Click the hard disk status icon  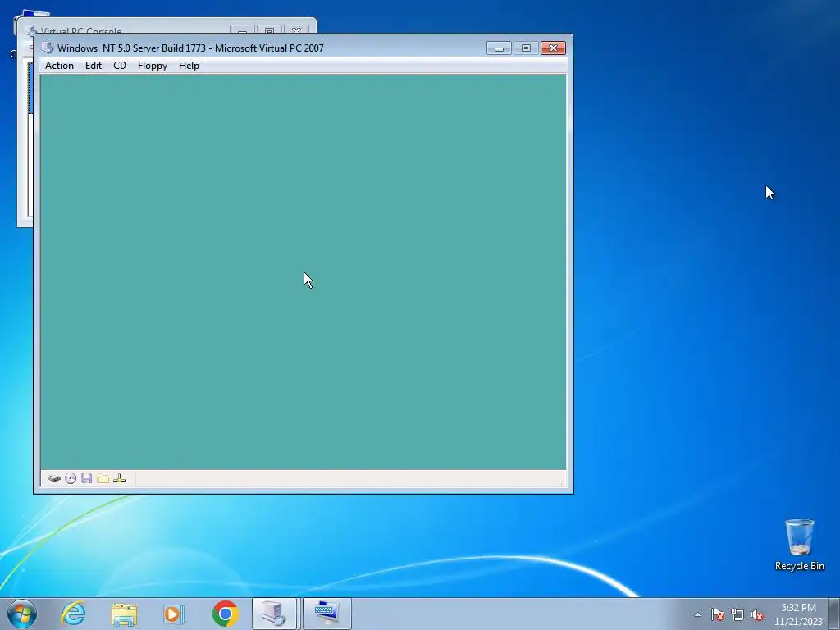tap(53, 478)
